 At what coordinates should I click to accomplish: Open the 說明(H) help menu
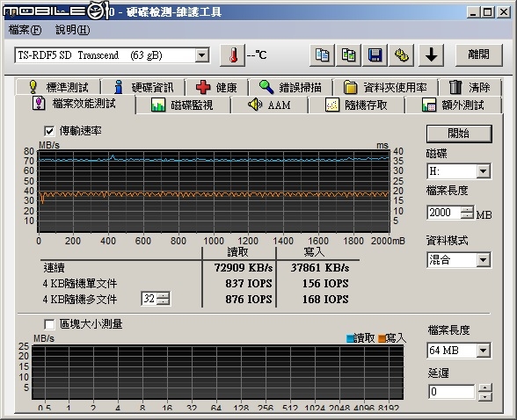click(x=72, y=30)
